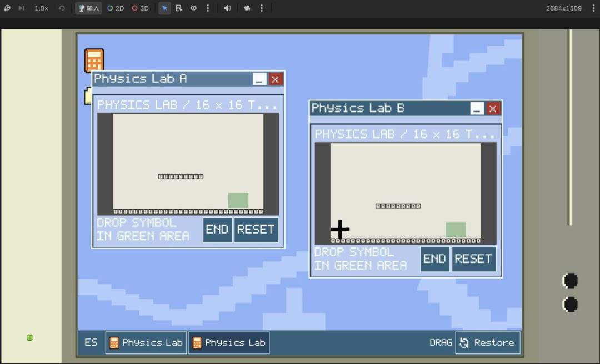The height and width of the screenshot is (364, 600).
Task: Click the second Physics Lab taskbar button
Action: (x=229, y=342)
